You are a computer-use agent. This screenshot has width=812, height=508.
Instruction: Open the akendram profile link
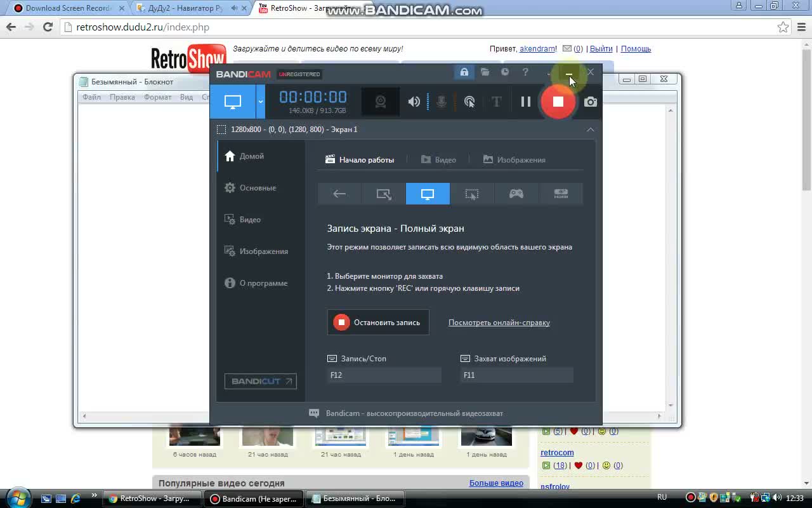coord(537,49)
